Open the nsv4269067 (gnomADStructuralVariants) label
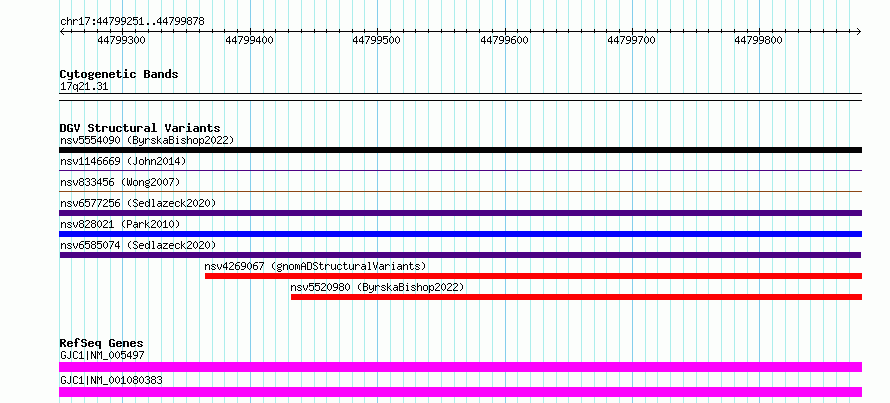The height and width of the screenshot is (403, 890). 315,266
